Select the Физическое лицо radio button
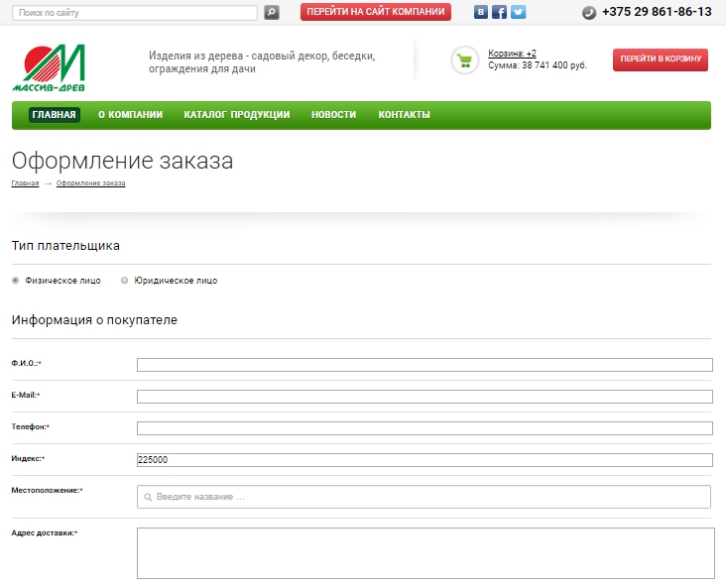Viewport: 726px width, 588px height. pos(15,281)
